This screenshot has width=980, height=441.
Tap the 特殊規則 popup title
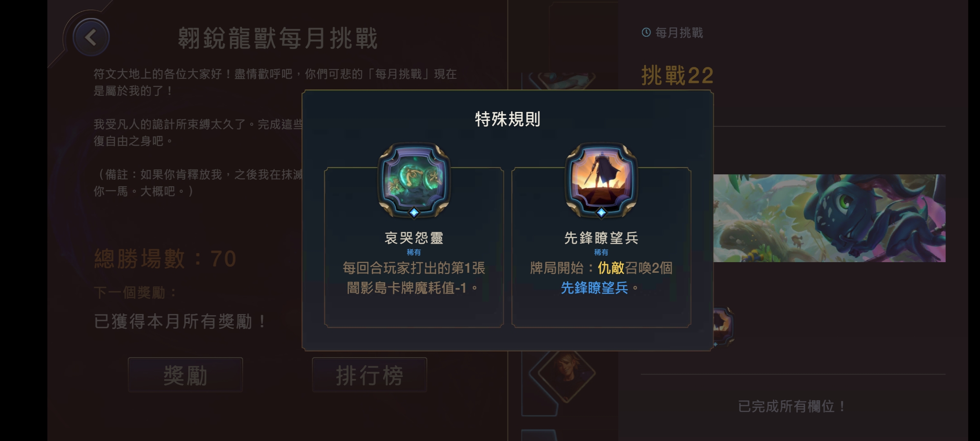click(x=508, y=119)
